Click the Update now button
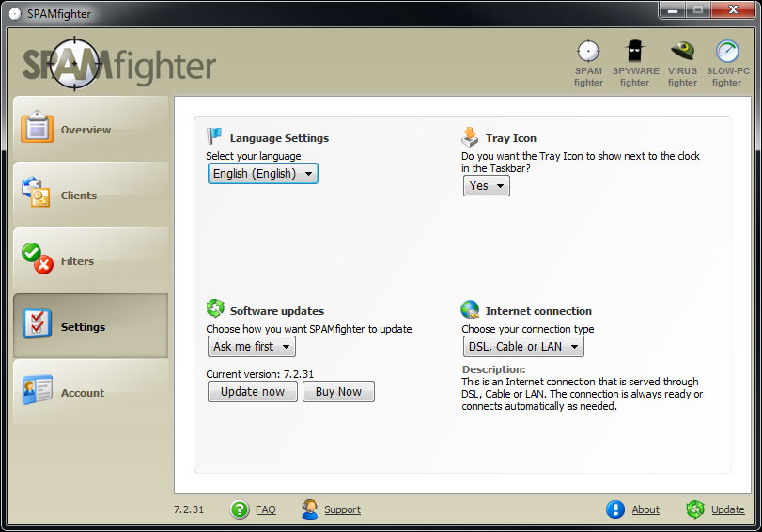 [x=253, y=391]
